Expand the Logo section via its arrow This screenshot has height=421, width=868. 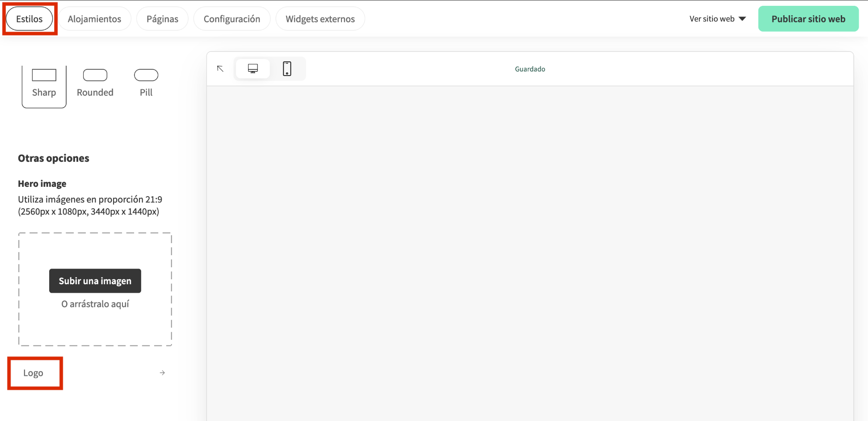click(162, 372)
